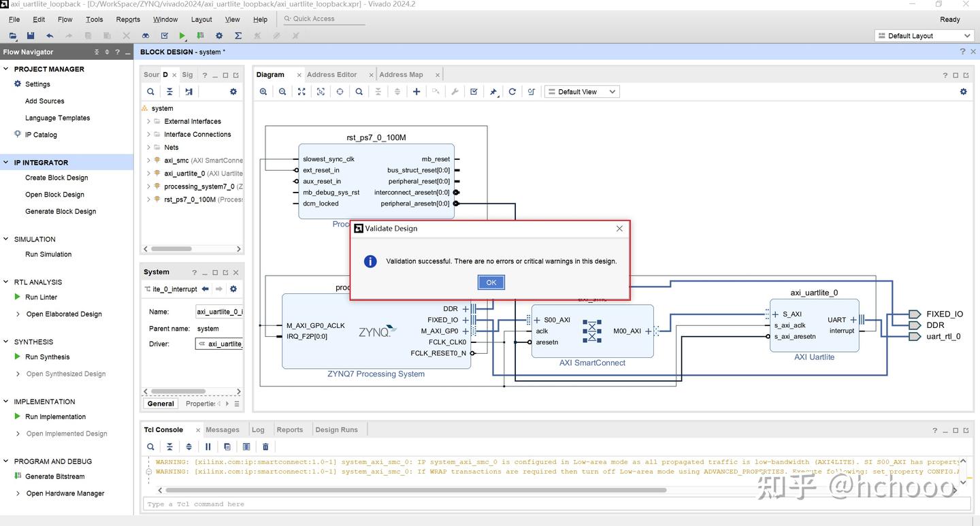The image size is (980, 526).
Task: Click trash icon to clear Tcl Console
Action: pyautogui.click(x=265, y=447)
